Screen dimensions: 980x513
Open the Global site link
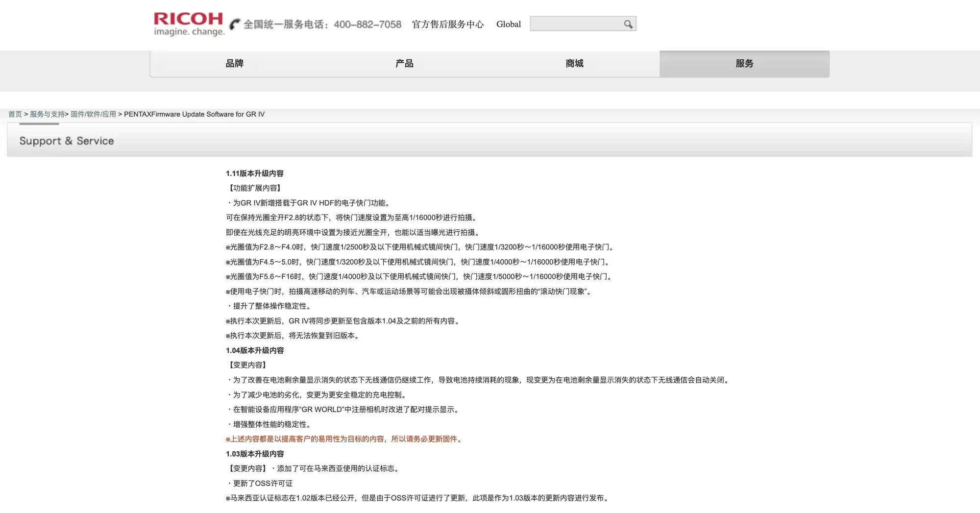tap(508, 24)
